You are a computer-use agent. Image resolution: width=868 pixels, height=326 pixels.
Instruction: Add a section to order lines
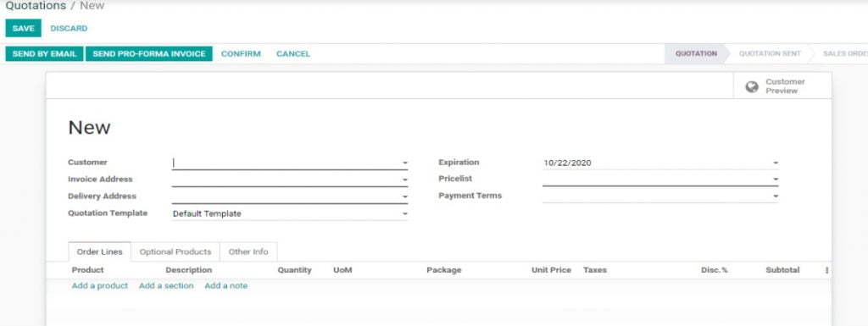166,285
